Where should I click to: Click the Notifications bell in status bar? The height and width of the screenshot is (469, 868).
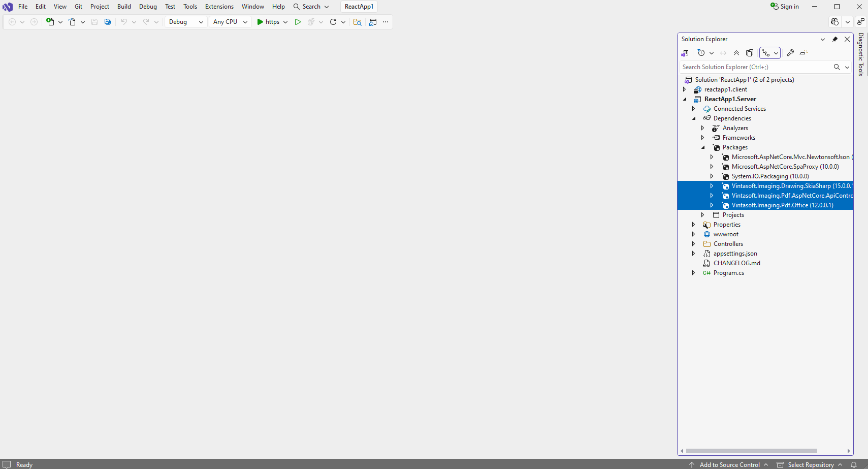coord(854,464)
